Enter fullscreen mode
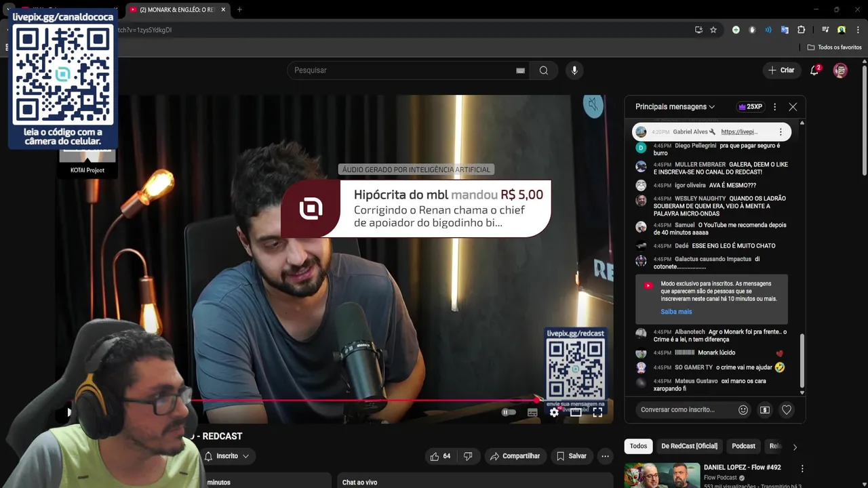The width and height of the screenshot is (868, 488). 597,412
